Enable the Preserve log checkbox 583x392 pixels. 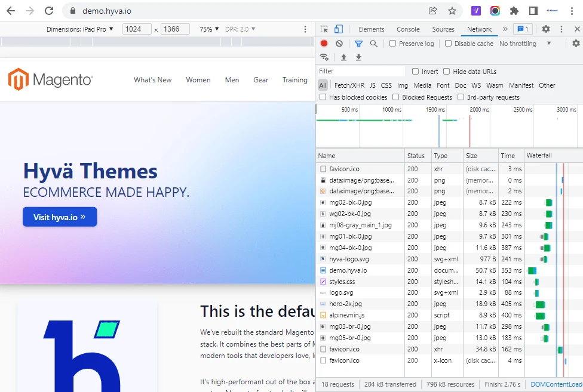pyautogui.click(x=393, y=44)
